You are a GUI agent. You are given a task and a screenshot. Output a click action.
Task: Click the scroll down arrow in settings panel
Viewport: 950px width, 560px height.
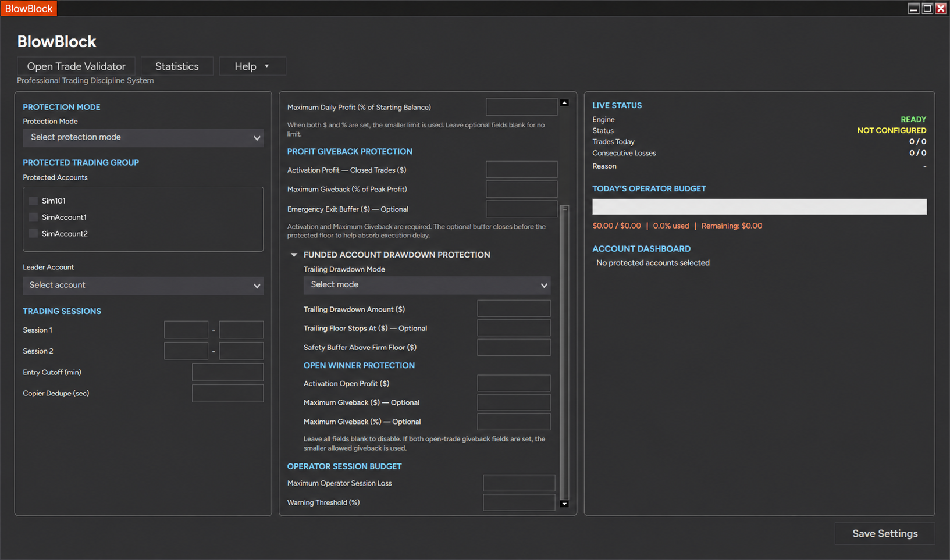[564, 504]
